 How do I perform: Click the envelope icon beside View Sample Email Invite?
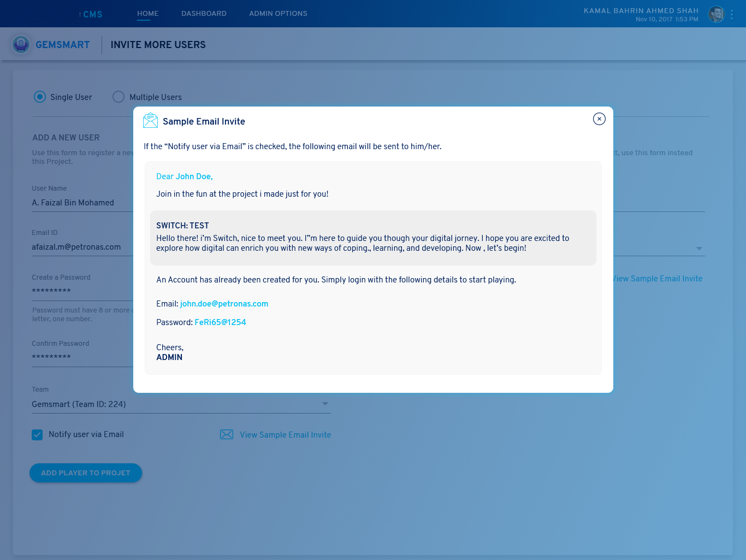[227, 434]
